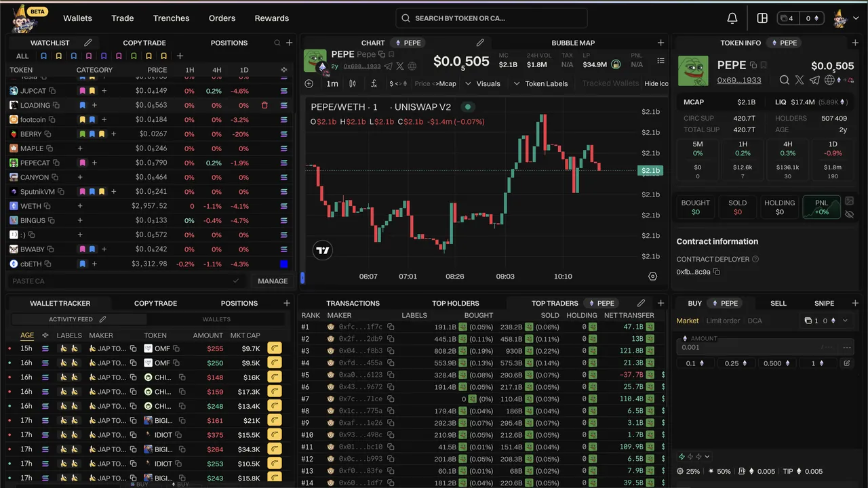Open the 1m timeframe dropdown
Image resolution: width=868 pixels, height=488 pixels.
[x=332, y=83]
